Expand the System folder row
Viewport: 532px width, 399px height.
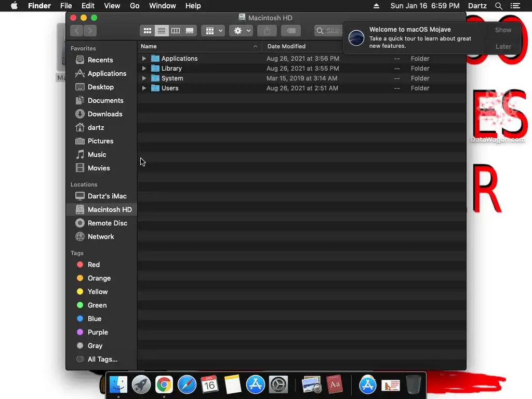(x=144, y=78)
